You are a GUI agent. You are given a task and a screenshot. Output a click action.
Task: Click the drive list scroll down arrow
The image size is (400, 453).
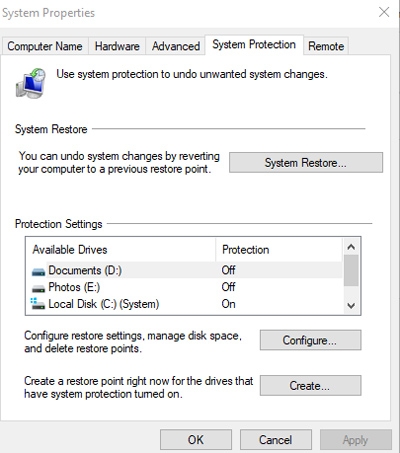(351, 305)
